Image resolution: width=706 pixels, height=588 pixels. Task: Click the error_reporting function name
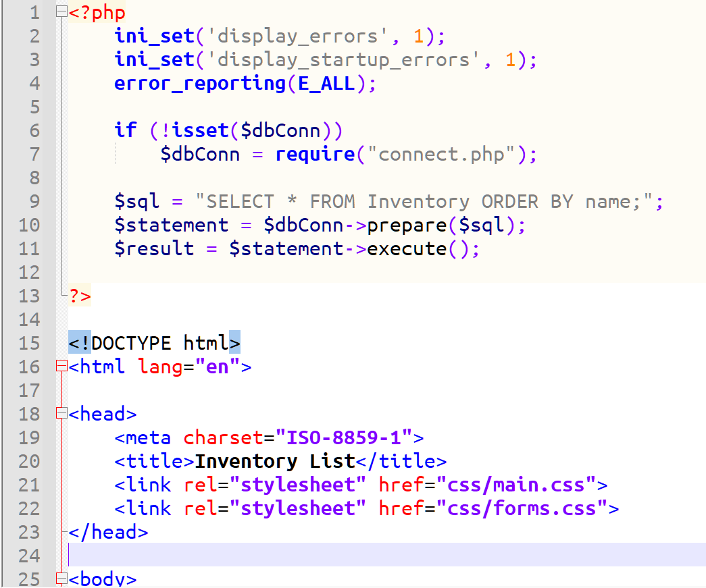198,83
